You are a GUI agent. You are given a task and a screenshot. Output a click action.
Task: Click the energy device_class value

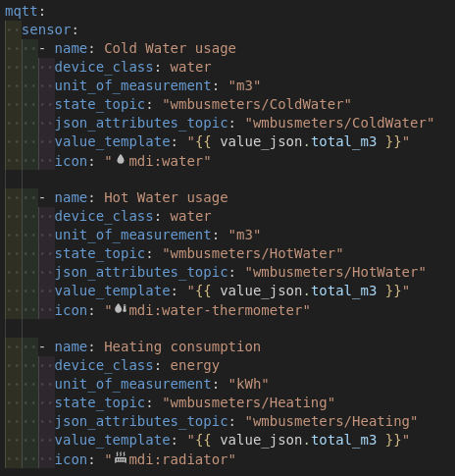point(195,366)
